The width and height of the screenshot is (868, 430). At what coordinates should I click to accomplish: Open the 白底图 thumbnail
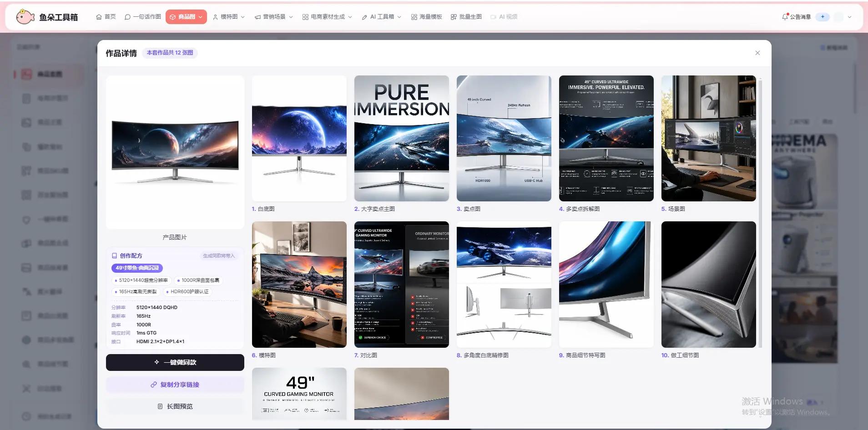click(299, 138)
